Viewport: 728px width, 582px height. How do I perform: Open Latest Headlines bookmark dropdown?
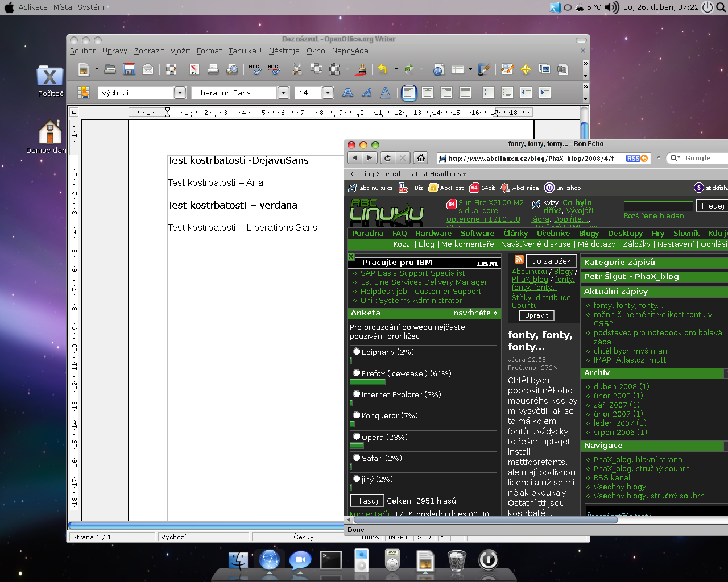(437, 174)
